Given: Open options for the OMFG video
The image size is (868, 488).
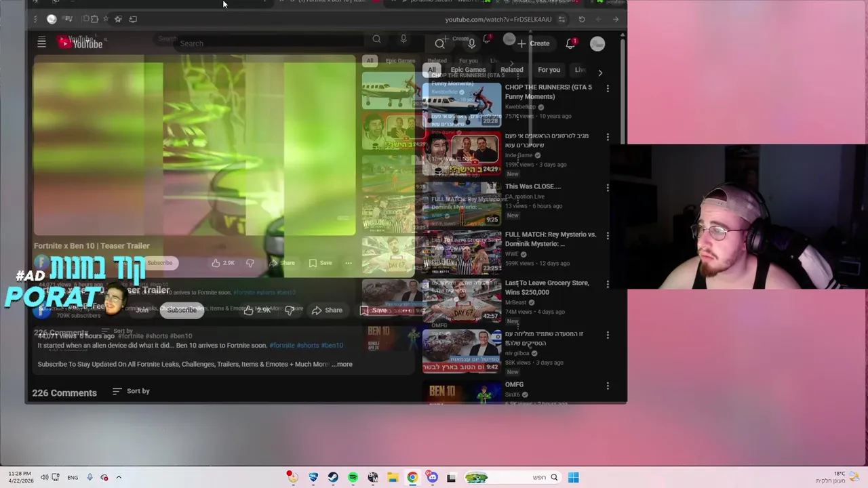Looking at the screenshot, I should 608,386.
